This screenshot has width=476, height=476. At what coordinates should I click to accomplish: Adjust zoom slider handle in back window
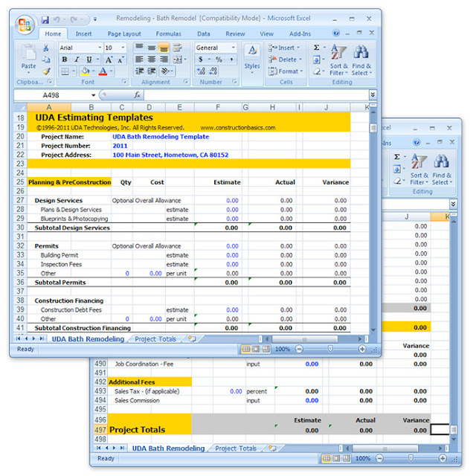coord(411,458)
